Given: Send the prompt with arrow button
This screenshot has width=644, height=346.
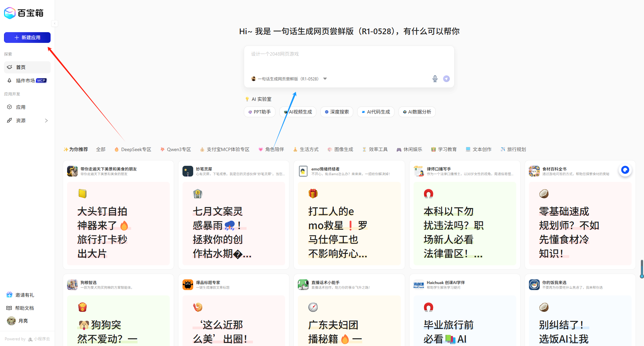Looking at the screenshot, I should click(x=446, y=79).
